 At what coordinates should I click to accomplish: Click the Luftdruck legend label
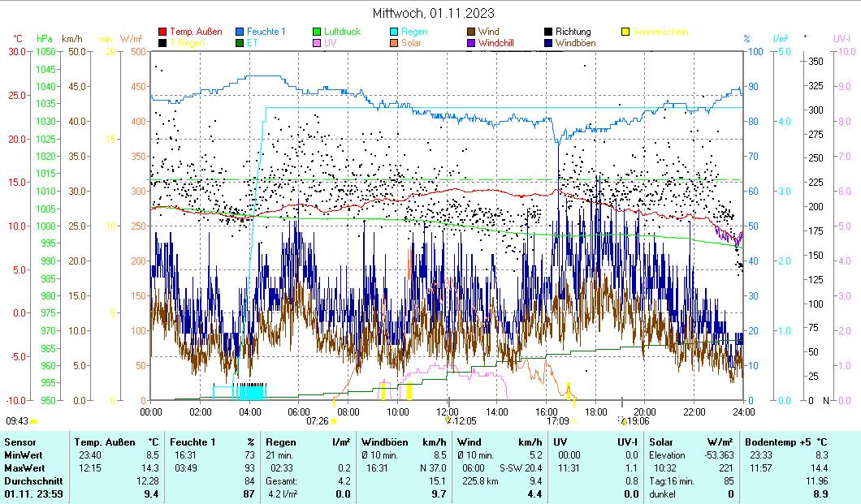342,32
